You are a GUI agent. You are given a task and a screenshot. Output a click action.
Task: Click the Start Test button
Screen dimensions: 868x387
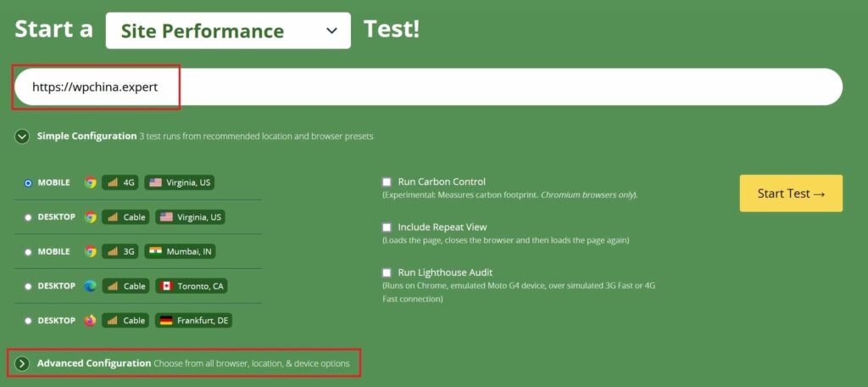pos(791,193)
